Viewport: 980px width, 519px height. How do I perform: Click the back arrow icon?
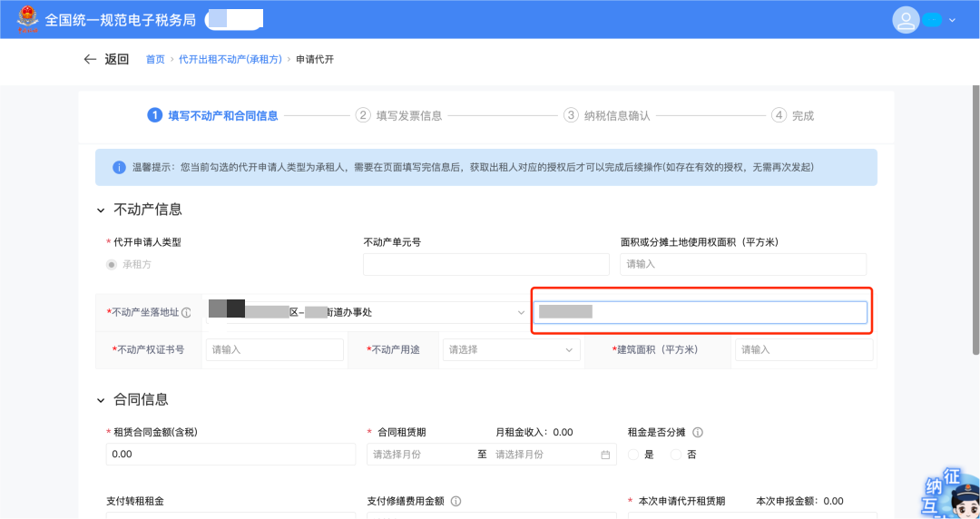tap(90, 59)
